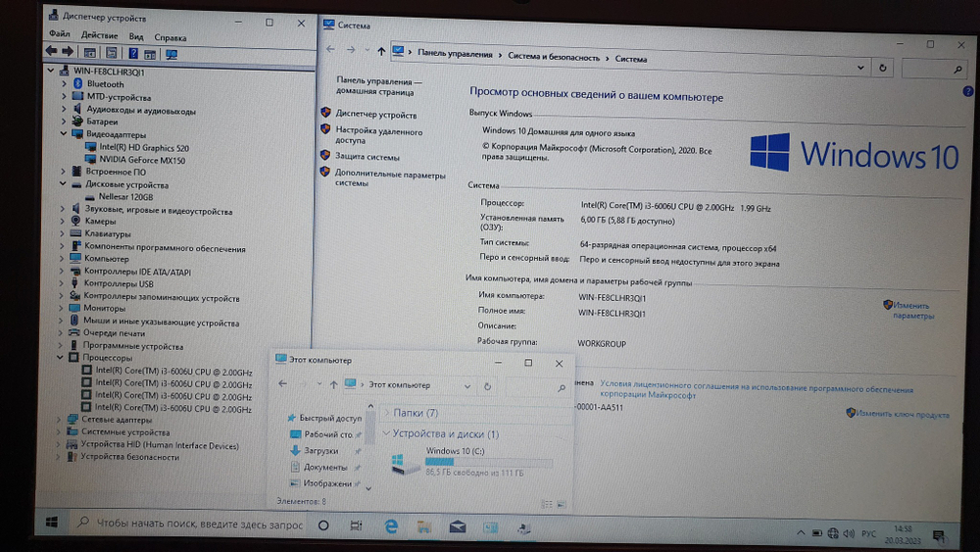Click Система и безопасность breadcrumb
The width and height of the screenshot is (980, 552).
click(x=553, y=57)
